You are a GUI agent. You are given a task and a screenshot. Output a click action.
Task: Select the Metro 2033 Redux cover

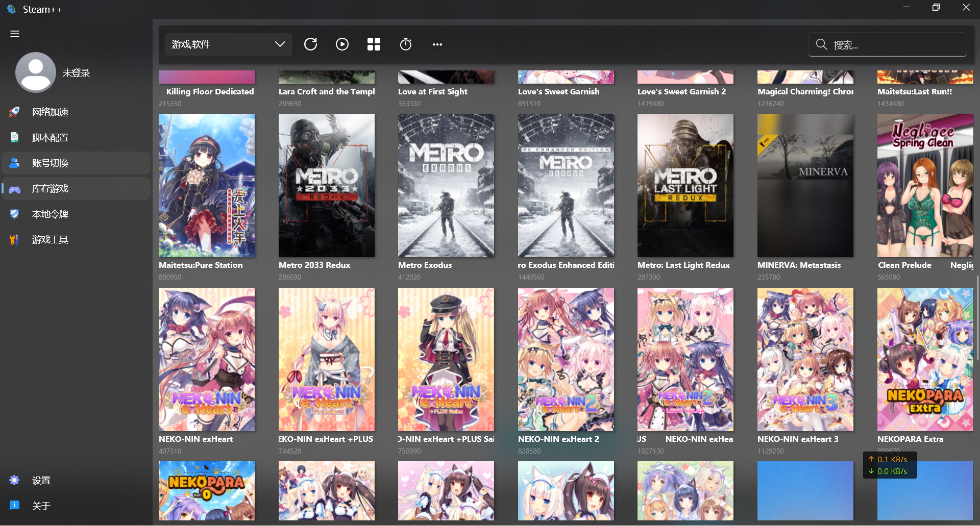point(326,185)
